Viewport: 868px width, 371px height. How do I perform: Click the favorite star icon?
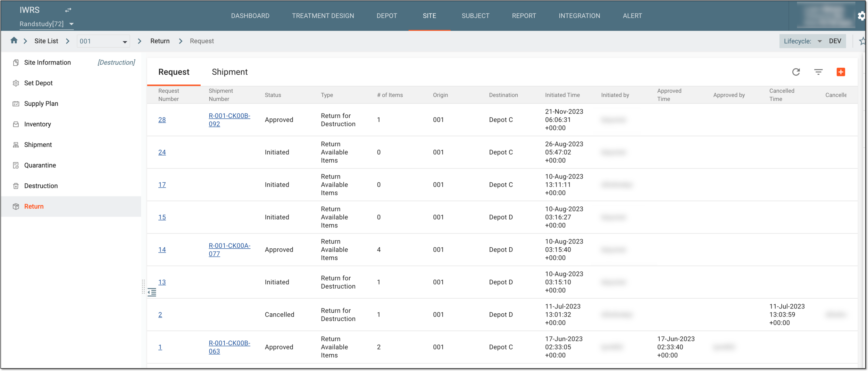(x=862, y=41)
